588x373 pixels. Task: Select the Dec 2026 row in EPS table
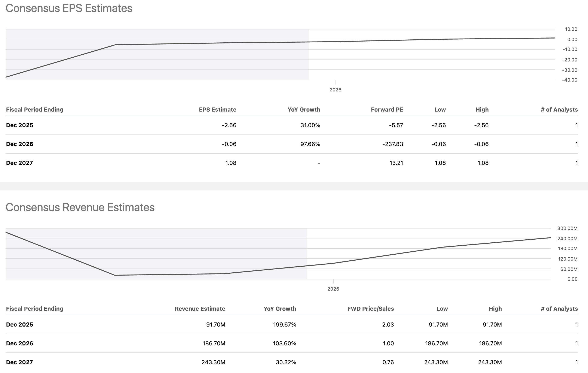point(19,144)
